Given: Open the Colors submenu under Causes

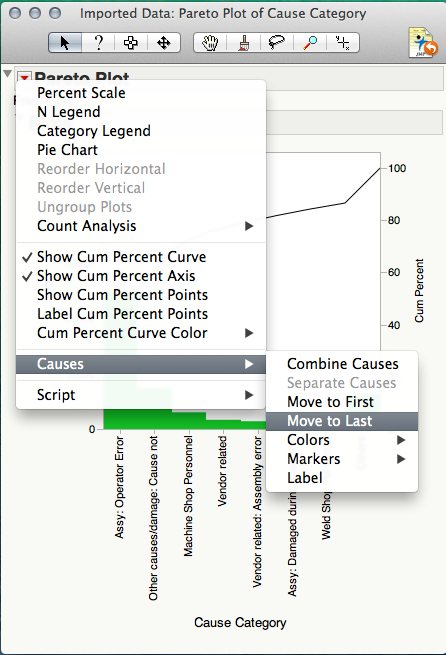Looking at the screenshot, I should pos(342,440).
